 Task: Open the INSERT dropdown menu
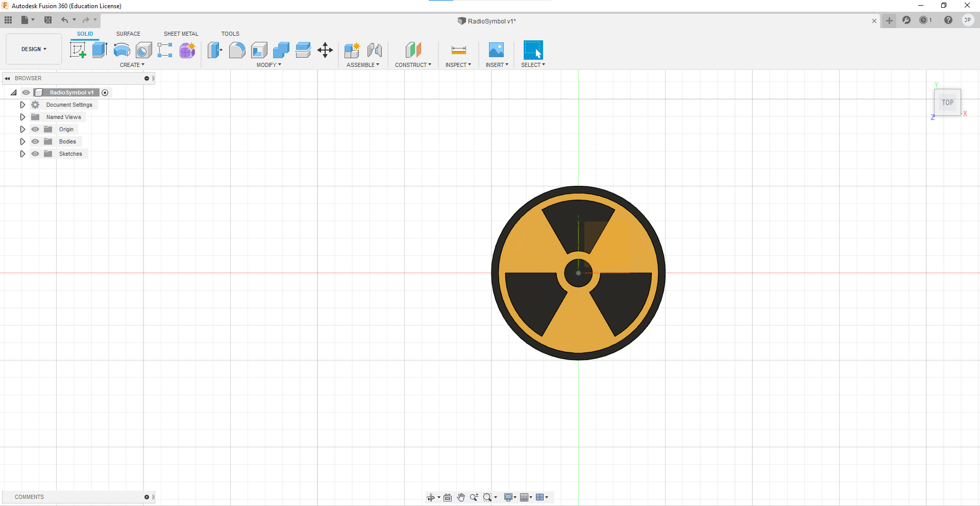point(497,65)
